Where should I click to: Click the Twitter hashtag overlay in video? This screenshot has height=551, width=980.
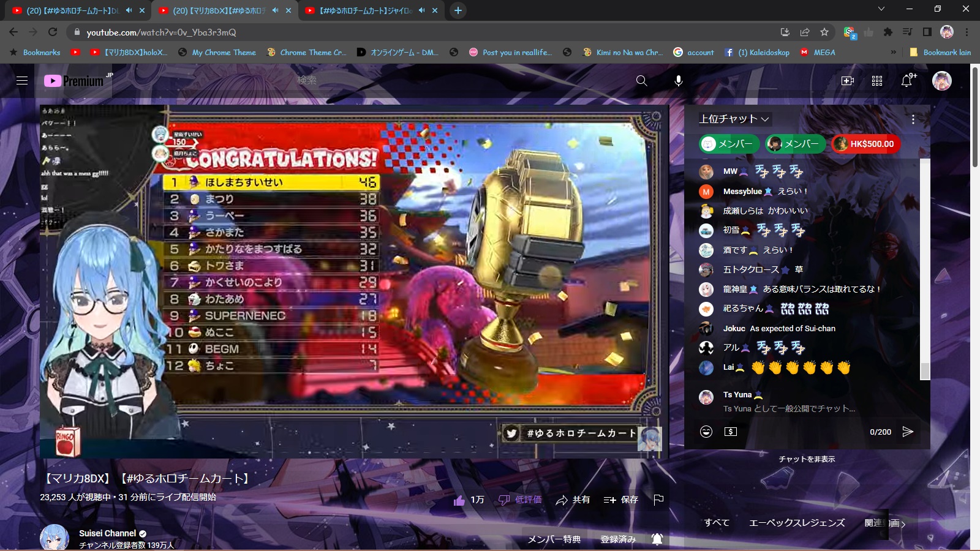(571, 433)
